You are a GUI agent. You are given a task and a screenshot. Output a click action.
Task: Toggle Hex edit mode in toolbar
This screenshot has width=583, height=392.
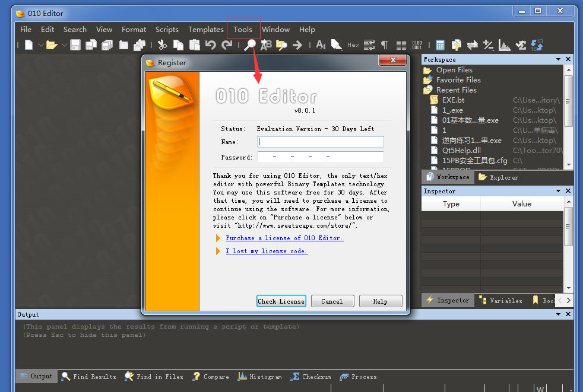tap(353, 45)
